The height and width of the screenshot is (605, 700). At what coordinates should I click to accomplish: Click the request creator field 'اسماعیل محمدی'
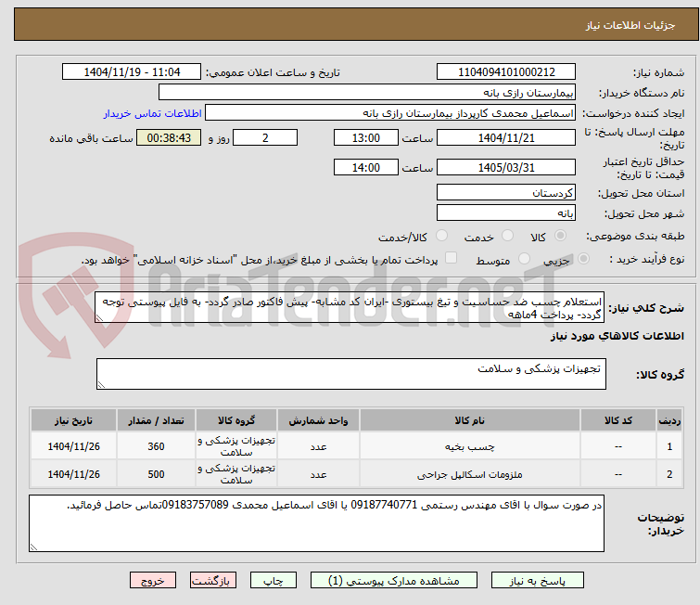click(x=390, y=113)
